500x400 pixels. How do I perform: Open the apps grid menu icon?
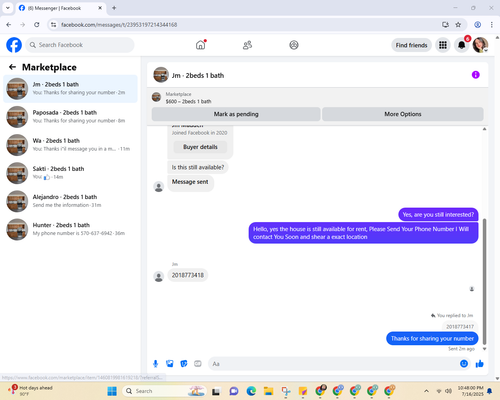click(x=443, y=45)
